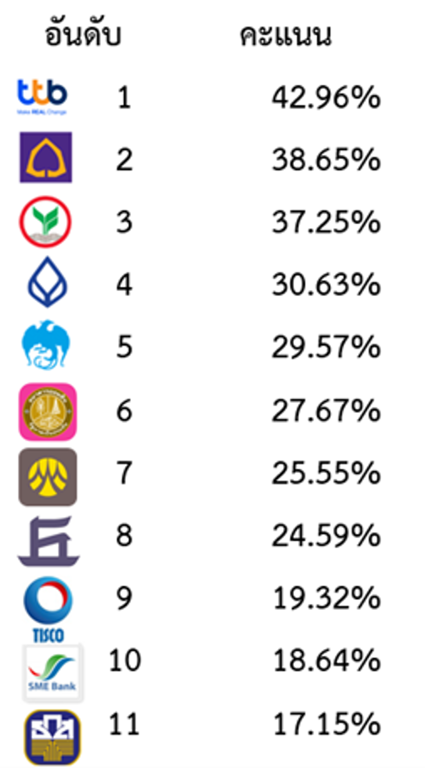Select the Thanachart-style purple logo ranked 8
Image resolution: width=439 pixels, height=768 pixels.
coord(48,541)
